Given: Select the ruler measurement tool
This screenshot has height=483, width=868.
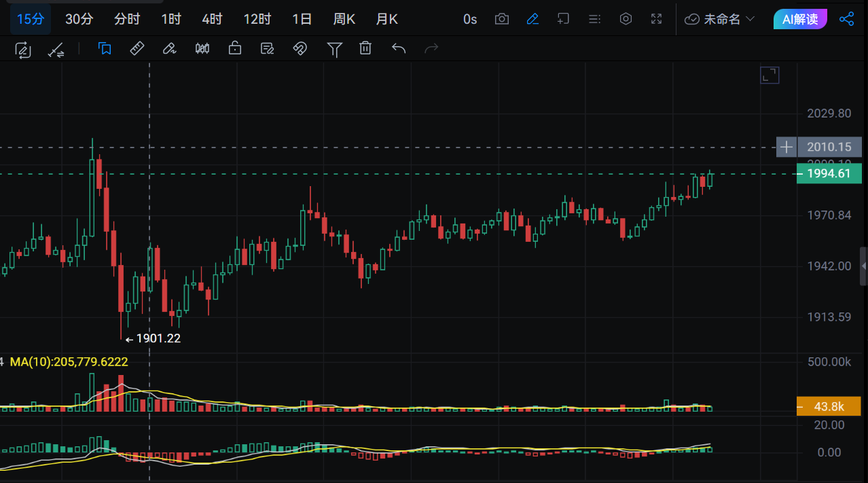Looking at the screenshot, I should point(137,48).
